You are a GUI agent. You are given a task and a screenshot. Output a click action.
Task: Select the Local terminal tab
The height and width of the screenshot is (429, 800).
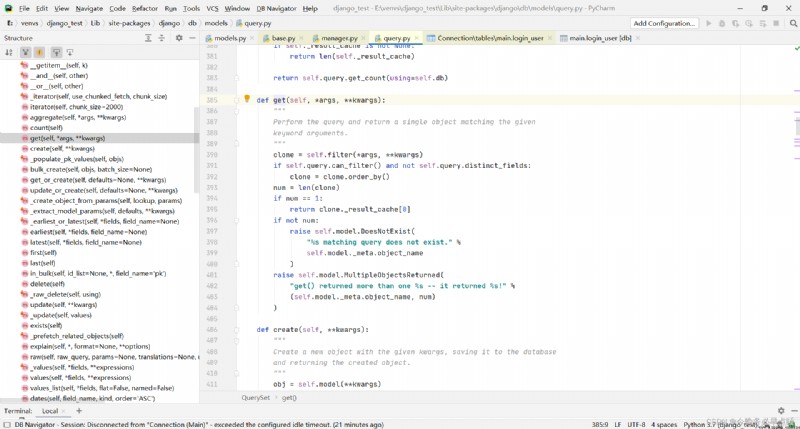click(50, 411)
